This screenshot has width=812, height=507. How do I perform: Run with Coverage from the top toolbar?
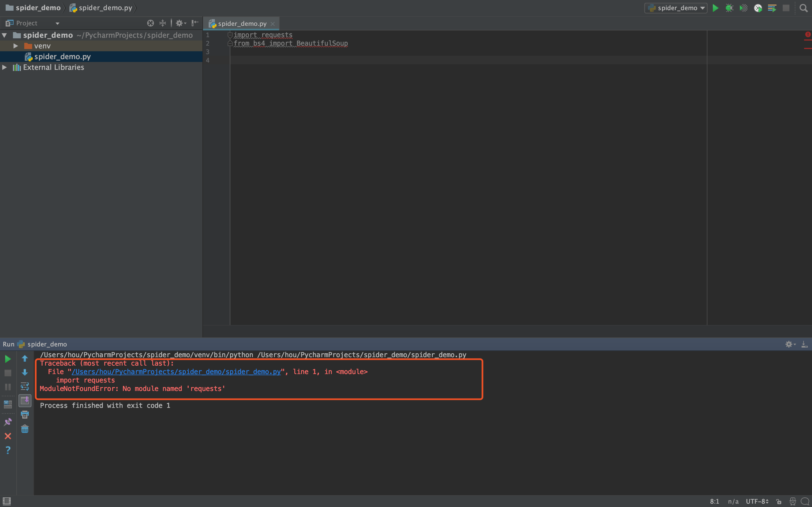click(743, 8)
